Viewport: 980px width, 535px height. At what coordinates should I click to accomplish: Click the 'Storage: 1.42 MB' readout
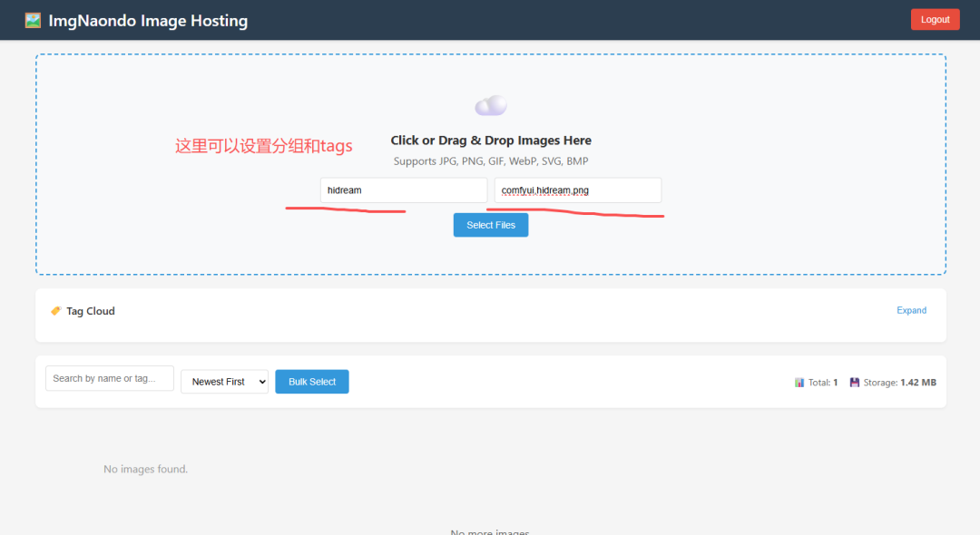(x=899, y=383)
